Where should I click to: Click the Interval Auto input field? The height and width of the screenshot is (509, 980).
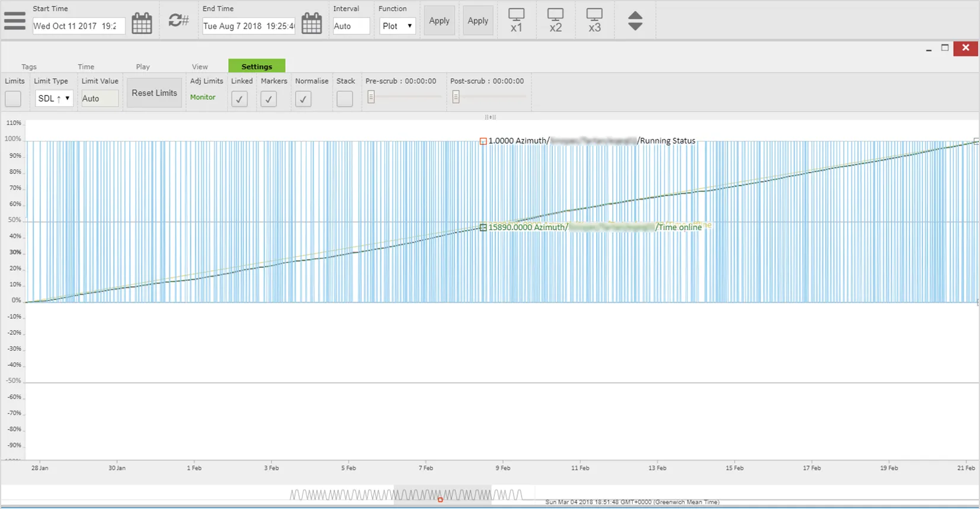pyautogui.click(x=351, y=26)
